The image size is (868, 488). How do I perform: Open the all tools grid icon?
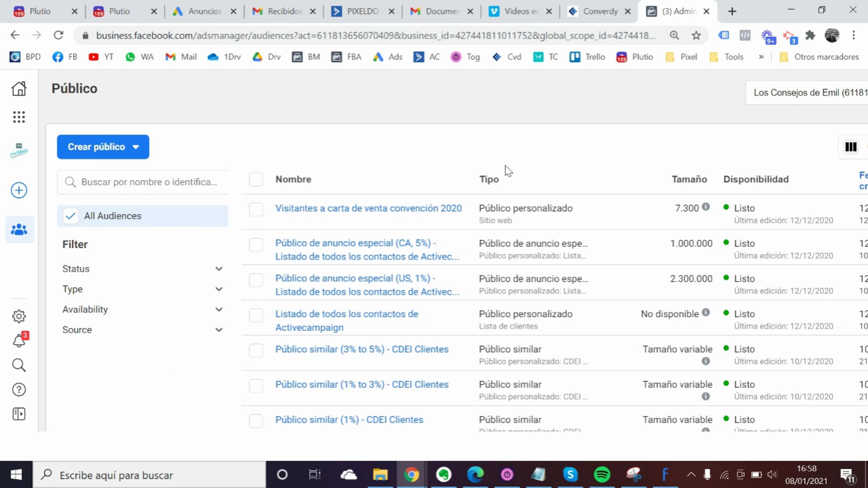click(19, 117)
